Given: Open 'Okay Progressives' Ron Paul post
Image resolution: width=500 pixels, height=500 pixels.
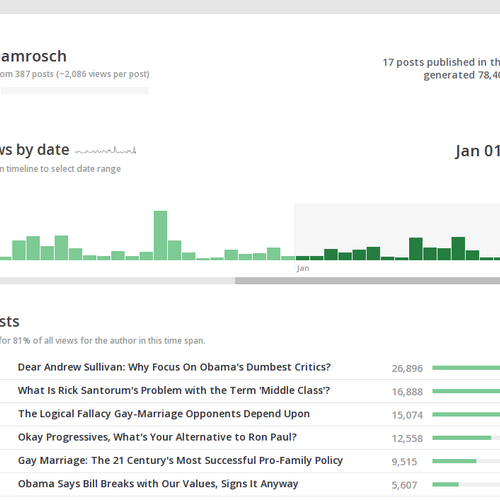Looking at the screenshot, I should coord(157,437).
